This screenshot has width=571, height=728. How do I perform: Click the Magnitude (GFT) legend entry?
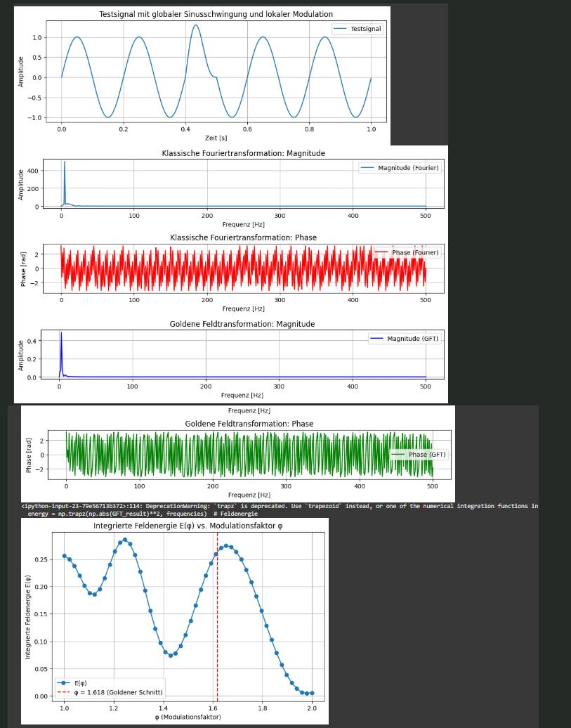404,339
